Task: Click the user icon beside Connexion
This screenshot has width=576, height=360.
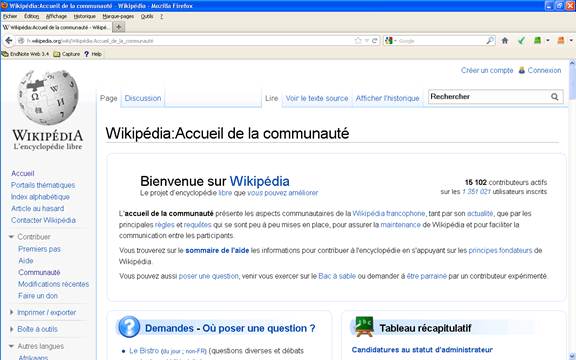Action: coord(522,70)
